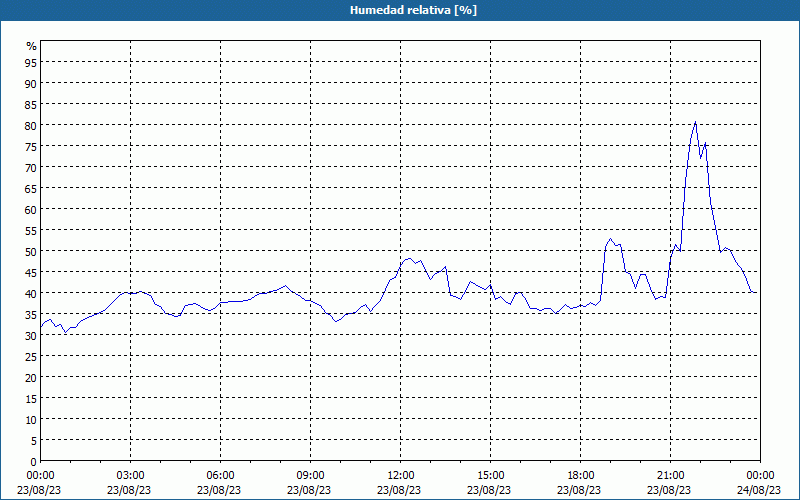
Task: Click the 40 value on the y-axis
Action: pyautogui.click(x=31, y=293)
